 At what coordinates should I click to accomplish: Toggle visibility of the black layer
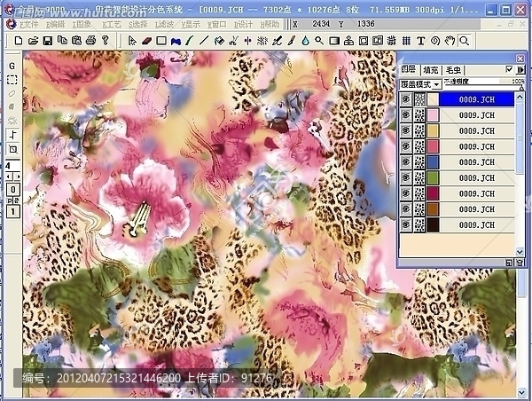406,224
